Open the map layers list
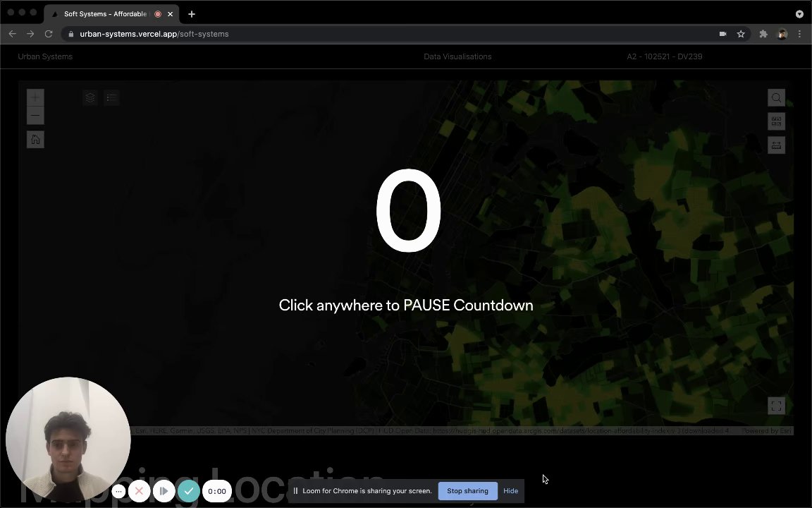 [90, 97]
